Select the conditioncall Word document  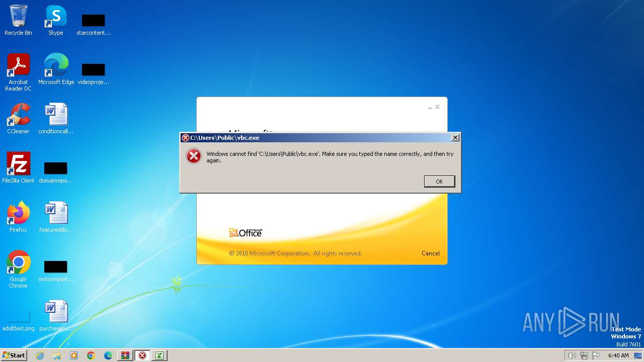pyautogui.click(x=56, y=119)
